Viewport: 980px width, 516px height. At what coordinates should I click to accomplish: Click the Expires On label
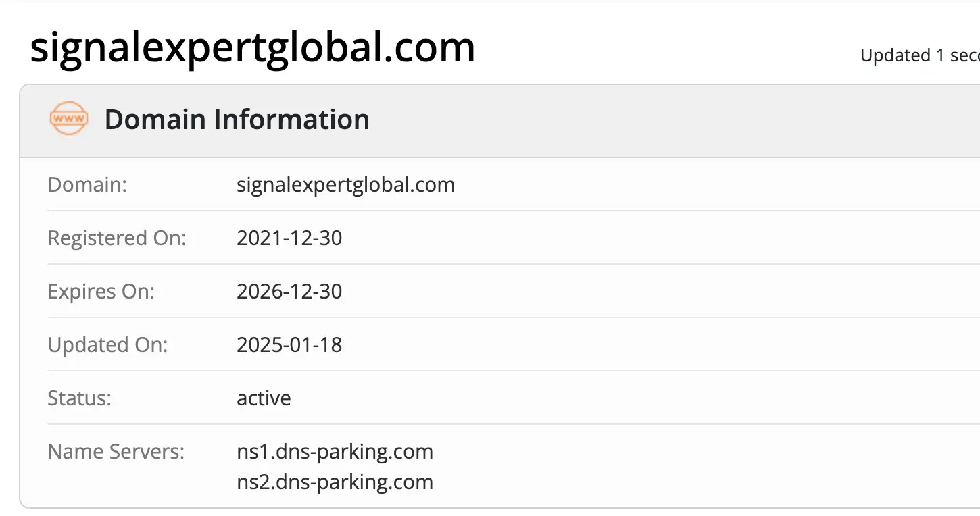pyautogui.click(x=101, y=291)
